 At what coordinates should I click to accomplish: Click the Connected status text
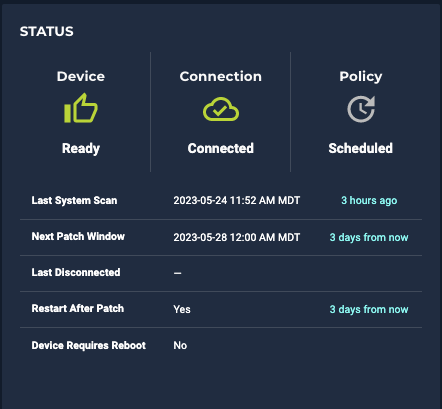(221, 148)
